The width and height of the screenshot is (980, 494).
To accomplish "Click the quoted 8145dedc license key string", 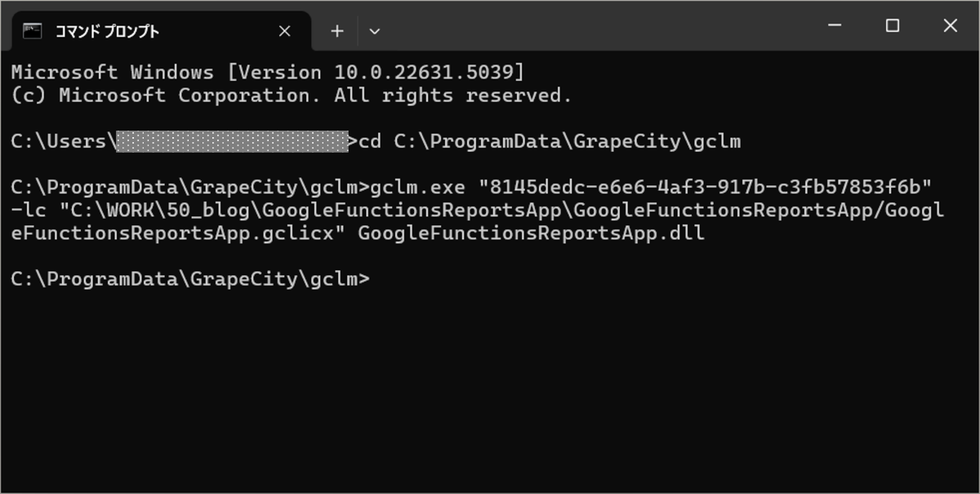I will coord(705,188).
